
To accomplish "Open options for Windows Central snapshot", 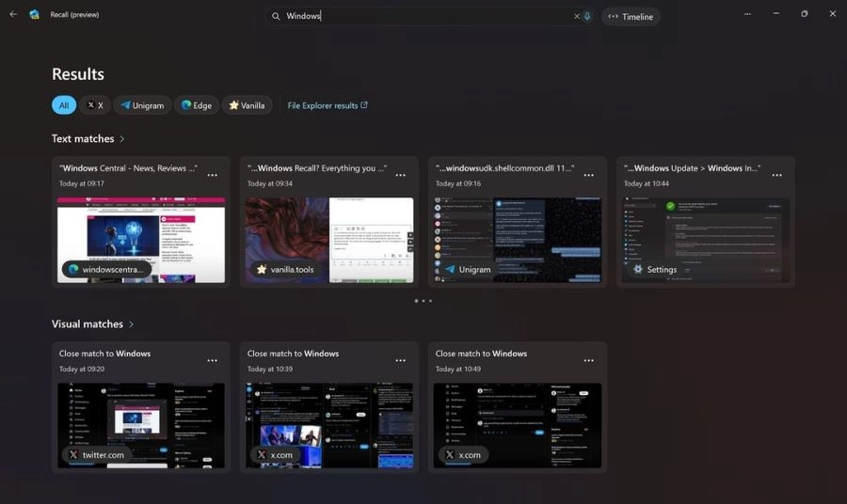I will 213,175.
